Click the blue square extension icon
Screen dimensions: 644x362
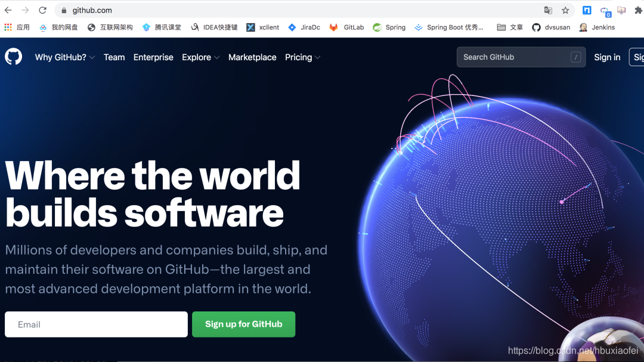click(x=587, y=10)
